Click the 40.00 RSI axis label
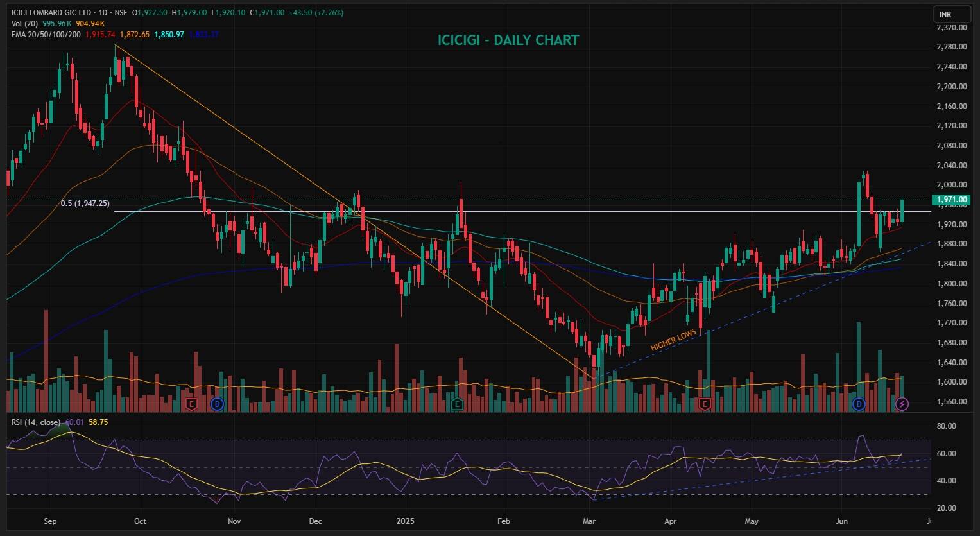980x536 pixels. pos(947,481)
